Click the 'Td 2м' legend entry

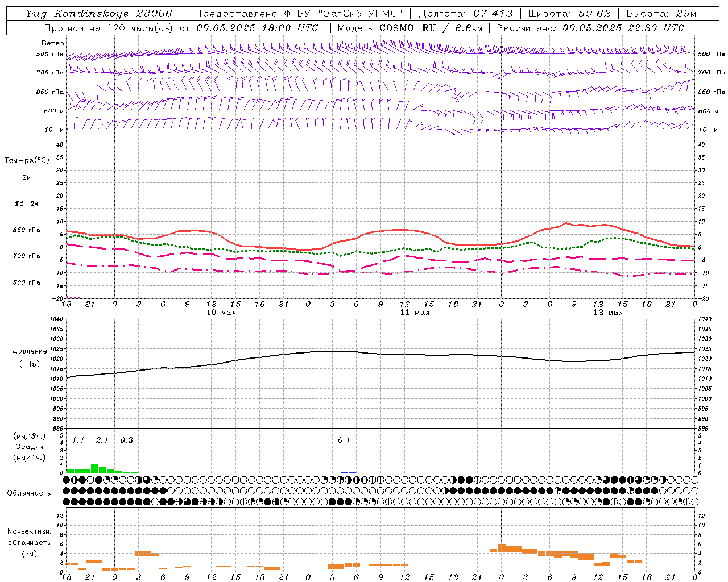[x=26, y=203]
